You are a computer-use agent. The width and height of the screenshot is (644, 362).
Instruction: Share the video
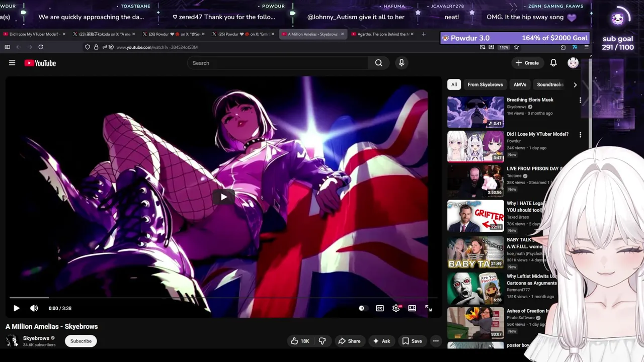349,341
